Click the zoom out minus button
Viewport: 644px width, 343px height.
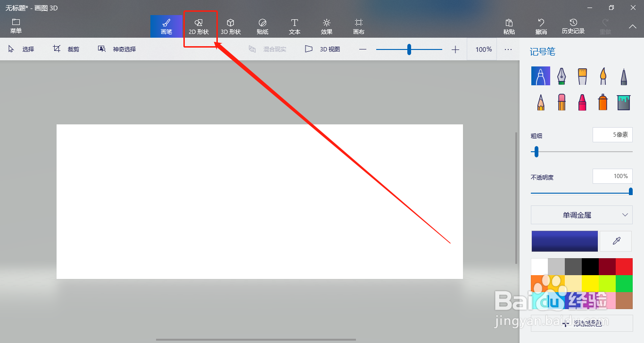[x=363, y=49]
